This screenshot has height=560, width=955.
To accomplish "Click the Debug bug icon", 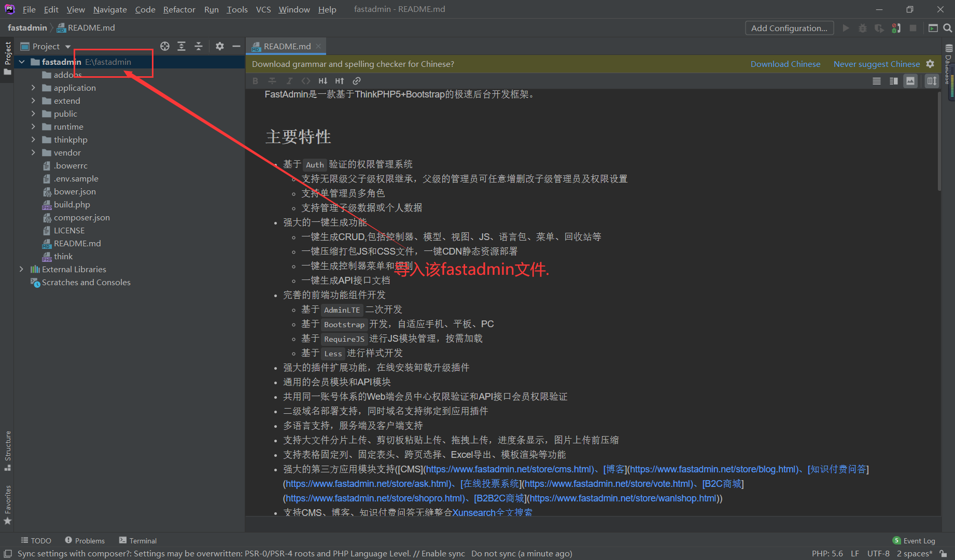I will [x=863, y=28].
